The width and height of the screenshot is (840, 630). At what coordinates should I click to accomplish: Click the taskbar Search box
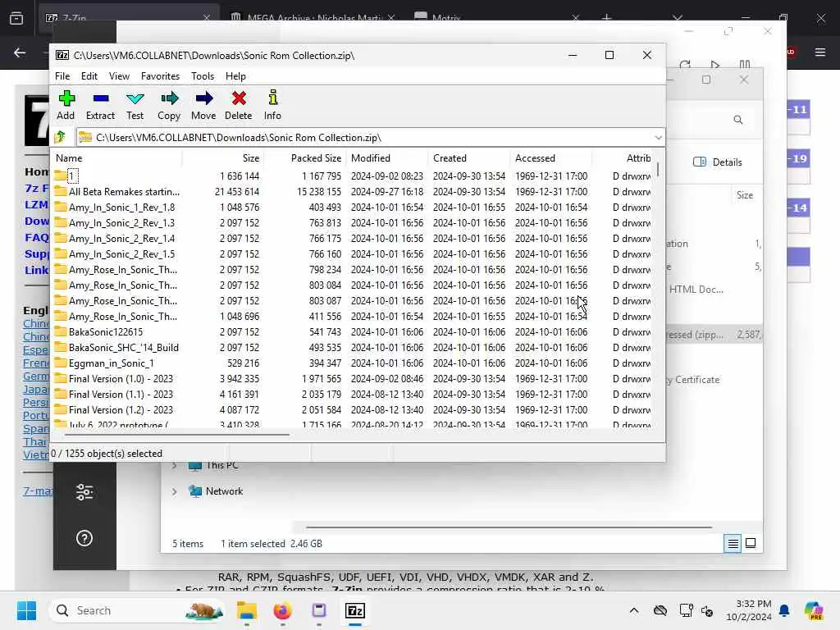tap(138, 610)
